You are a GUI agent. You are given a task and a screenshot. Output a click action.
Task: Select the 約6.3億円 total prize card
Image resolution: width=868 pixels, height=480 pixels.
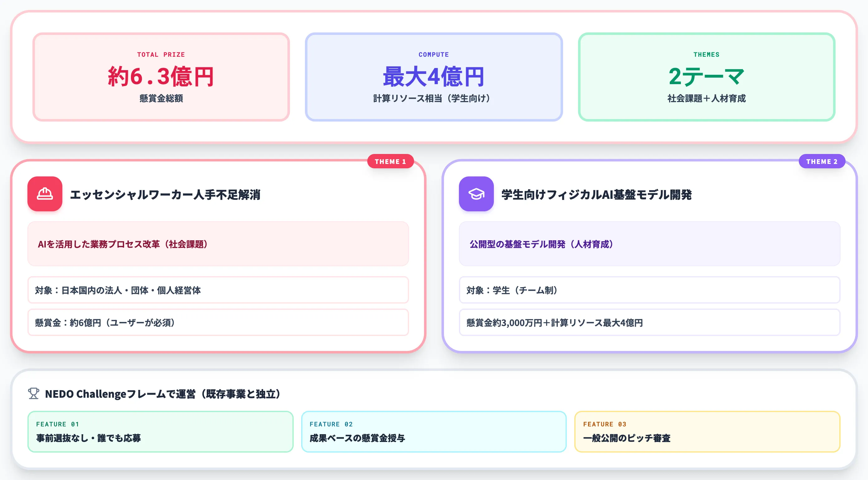pyautogui.click(x=161, y=77)
